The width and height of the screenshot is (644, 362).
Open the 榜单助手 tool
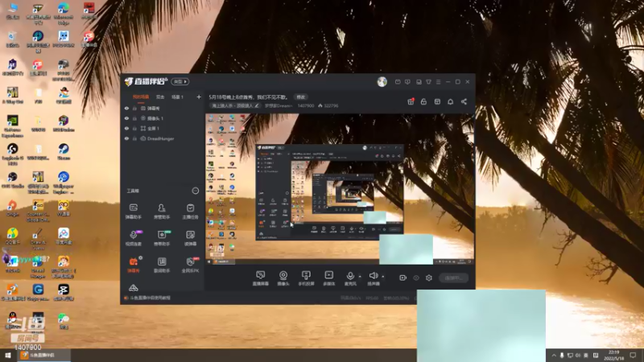pyautogui.click(x=162, y=237)
